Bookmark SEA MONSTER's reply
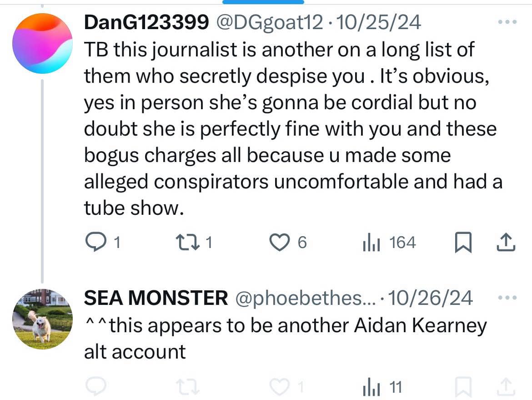The height and width of the screenshot is (400, 532). [463, 387]
